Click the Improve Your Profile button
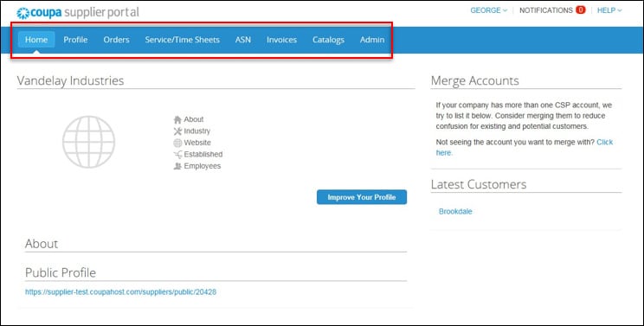Image resolution: width=644 pixels, height=326 pixels. 362,197
